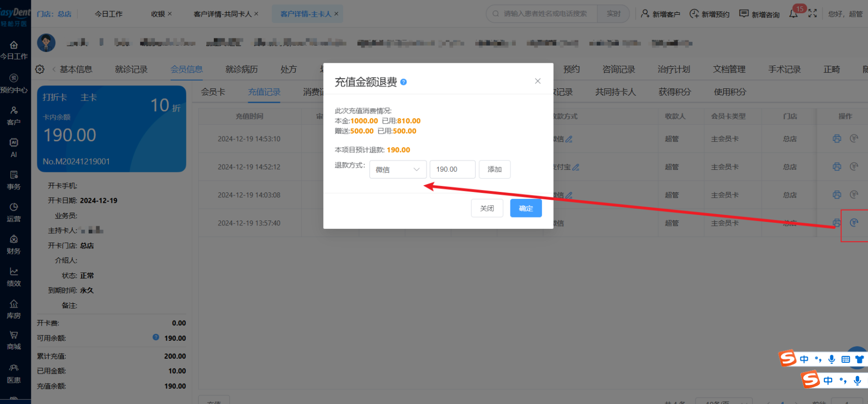The height and width of the screenshot is (404, 868).
Task: Switch to 客户详情-共同卡人 tab
Action: pyautogui.click(x=223, y=14)
